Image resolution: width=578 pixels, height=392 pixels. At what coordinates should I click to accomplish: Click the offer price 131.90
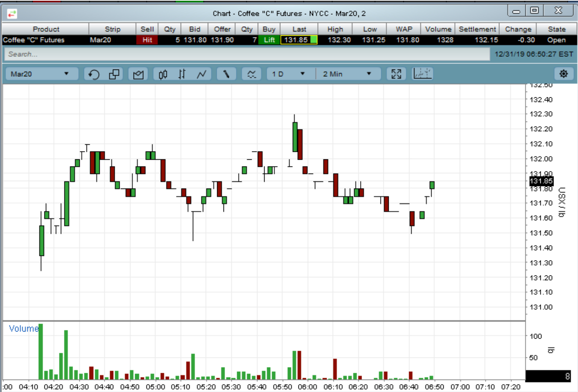(222, 40)
